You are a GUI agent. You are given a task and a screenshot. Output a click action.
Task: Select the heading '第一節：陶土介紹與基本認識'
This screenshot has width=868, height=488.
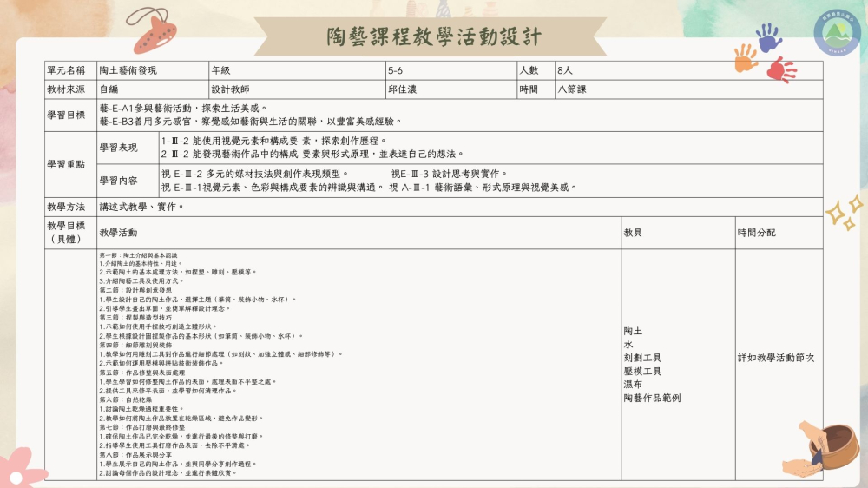138,255
